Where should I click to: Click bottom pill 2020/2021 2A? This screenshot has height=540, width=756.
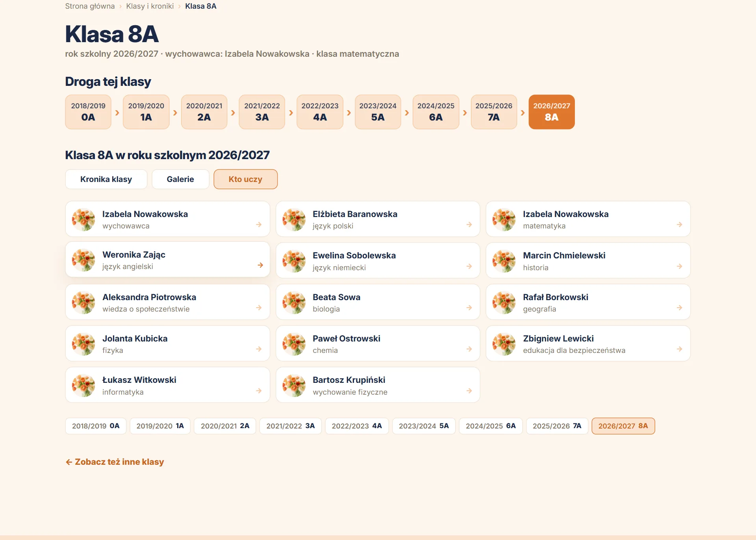tap(225, 426)
